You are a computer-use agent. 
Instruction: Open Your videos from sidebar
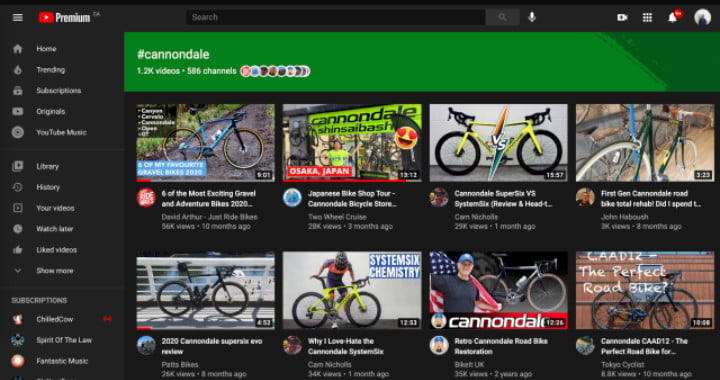[62, 208]
